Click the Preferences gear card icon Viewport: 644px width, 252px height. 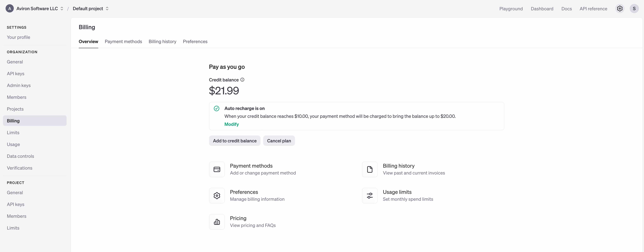[x=217, y=195]
